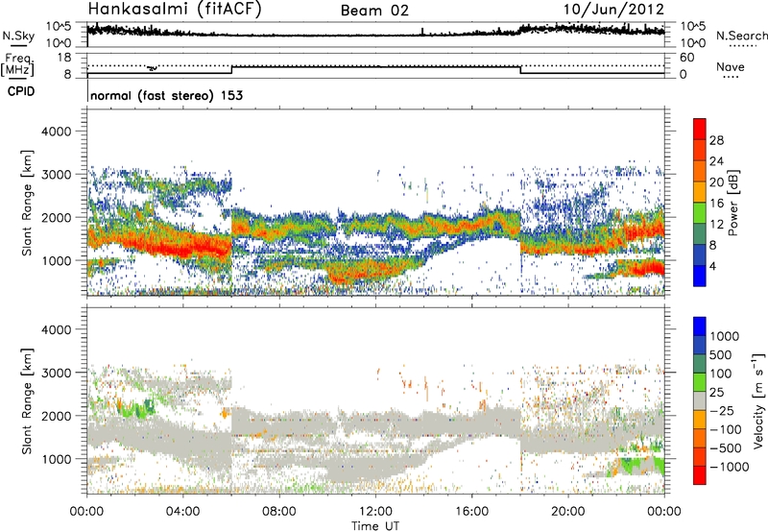Click the 1000 value on velocity colorbar
The width and height of the screenshot is (768, 532).
tap(725, 336)
